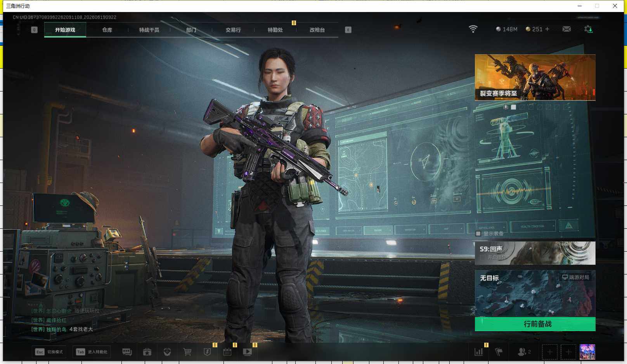Open the lightning shield icon
The height and width of the screenshot is (364, 627).
pos(207,352)
